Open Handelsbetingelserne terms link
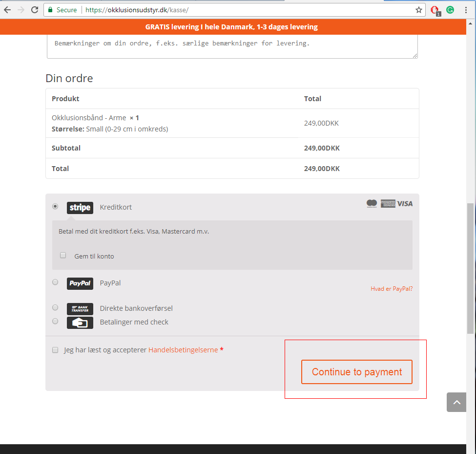The image size is (476, 454). (x=183, y=350)
